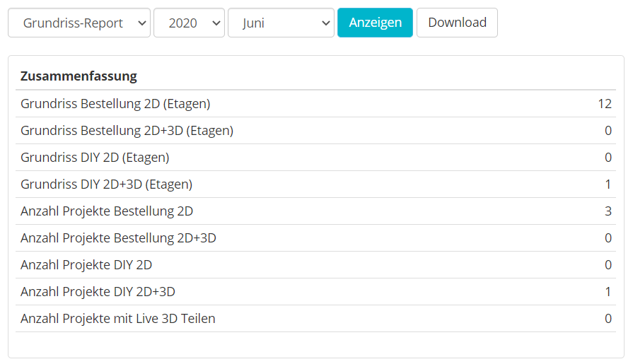
Task: Select the Zusammenfassung heading
Action: [79, 76]
